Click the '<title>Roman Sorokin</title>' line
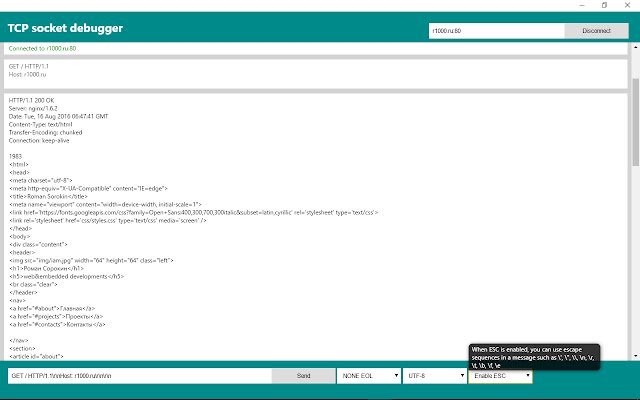 [48, 196]
